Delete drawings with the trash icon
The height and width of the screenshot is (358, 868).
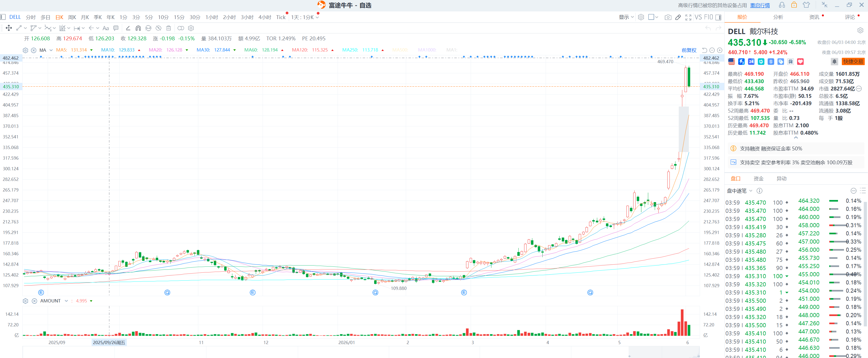point(169,28)
